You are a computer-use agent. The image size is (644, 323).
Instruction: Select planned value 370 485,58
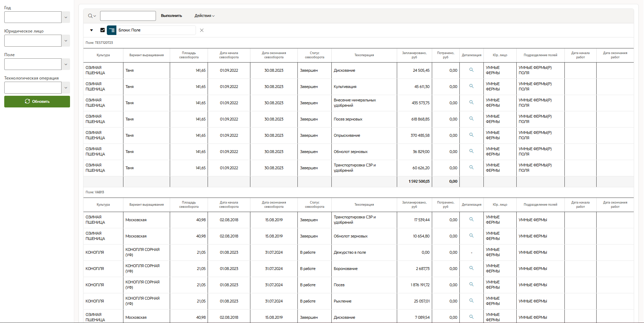click(420, 135)
